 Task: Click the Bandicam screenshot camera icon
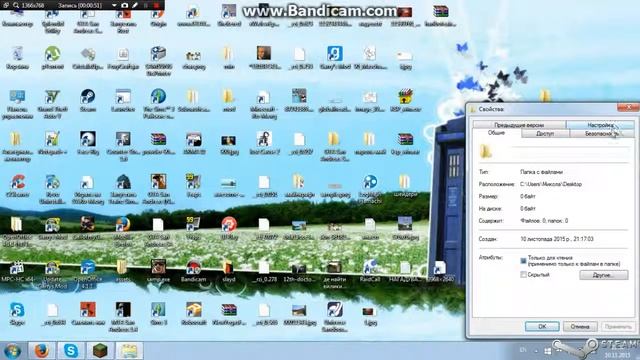pyautogui.click(x=125, y=5)
